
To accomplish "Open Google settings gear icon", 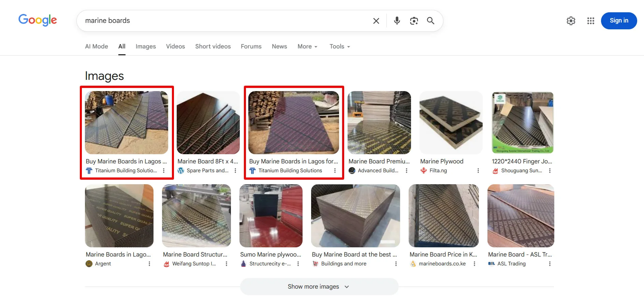I will 571,21.
